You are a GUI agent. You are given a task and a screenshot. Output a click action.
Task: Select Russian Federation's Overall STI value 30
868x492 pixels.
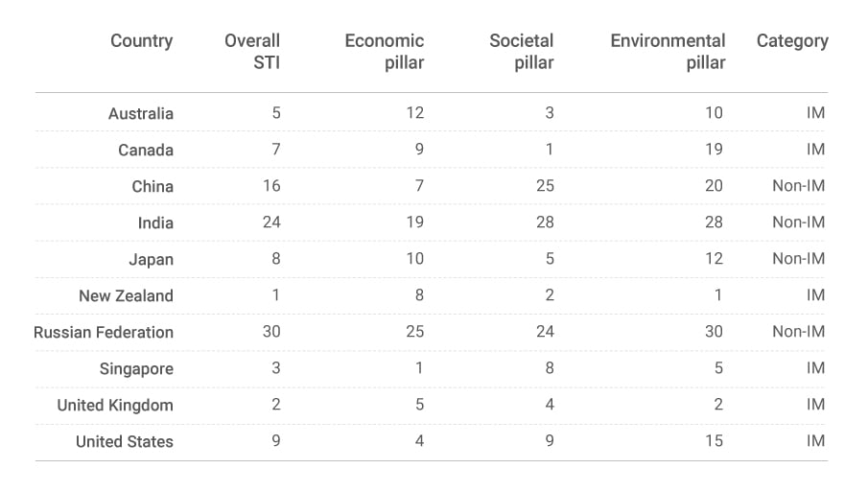(270, 332)
